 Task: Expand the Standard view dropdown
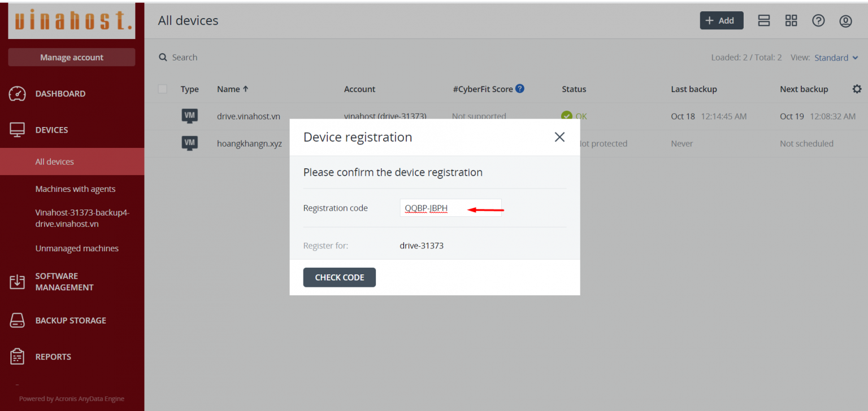(836, 58)
